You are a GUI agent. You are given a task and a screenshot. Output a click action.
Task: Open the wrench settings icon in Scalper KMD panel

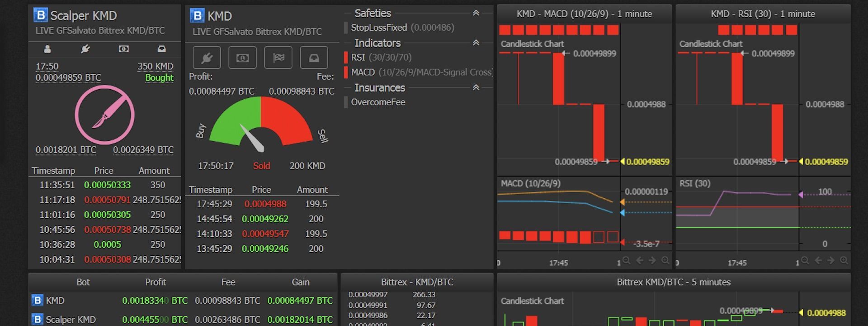click(x=85, y=49)
